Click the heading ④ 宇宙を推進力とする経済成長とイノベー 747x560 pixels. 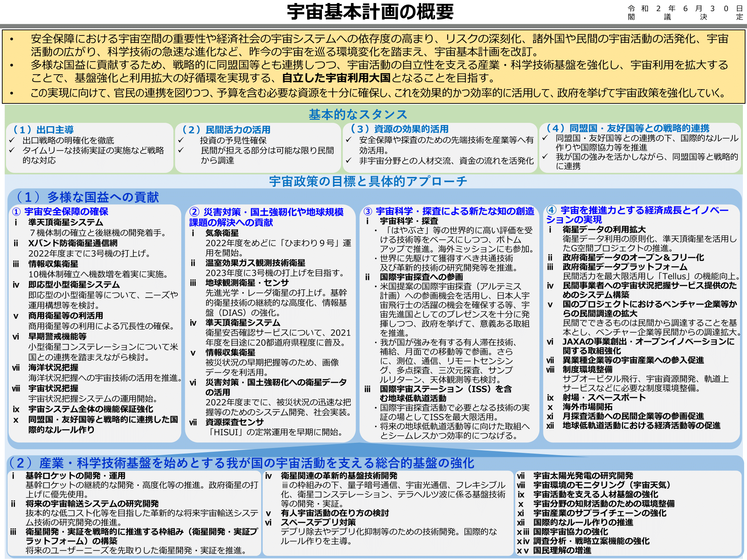tap(638, 210)
